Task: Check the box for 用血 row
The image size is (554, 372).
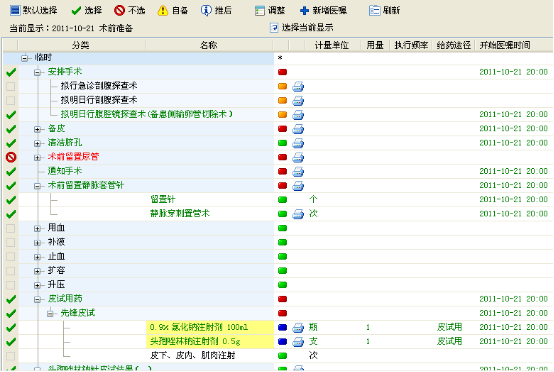Action: coord(11,228)
